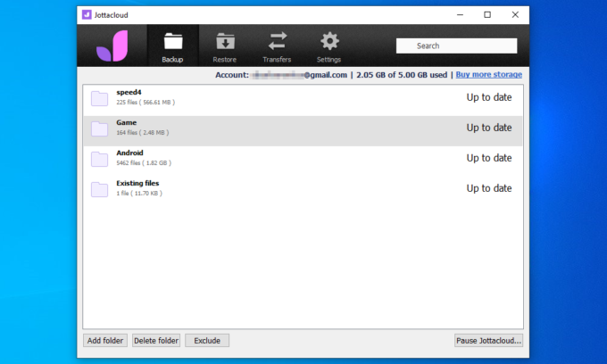607x364 pixels.
Task: Select the Existing files folder icon
Action: click(x=99, y=188)
